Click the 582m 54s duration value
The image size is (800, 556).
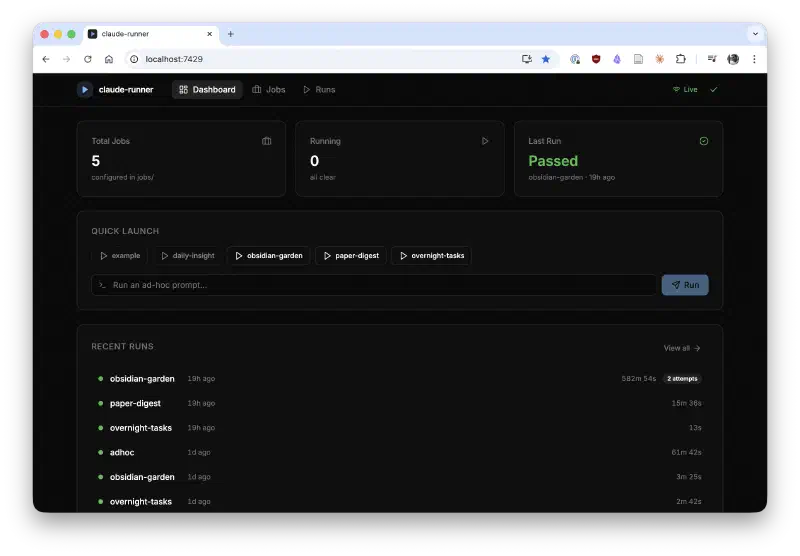[638, 379]
